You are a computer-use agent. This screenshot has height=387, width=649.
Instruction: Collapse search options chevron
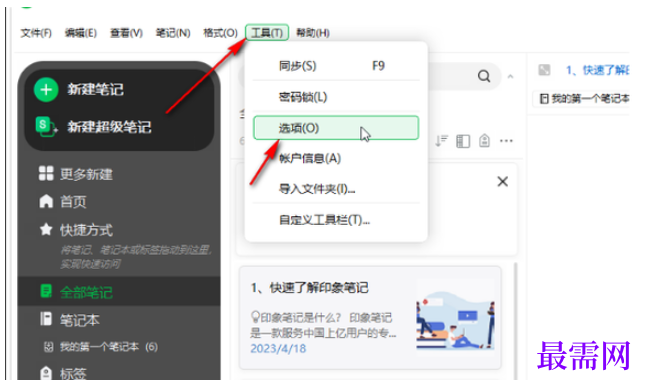click(510, 77)
